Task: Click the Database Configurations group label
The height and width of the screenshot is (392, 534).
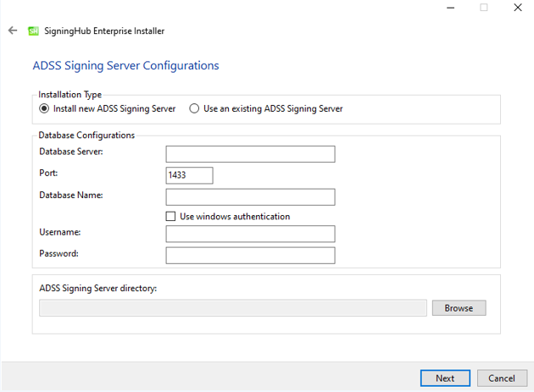Action: pyautogui.click(x=86, y=135)
